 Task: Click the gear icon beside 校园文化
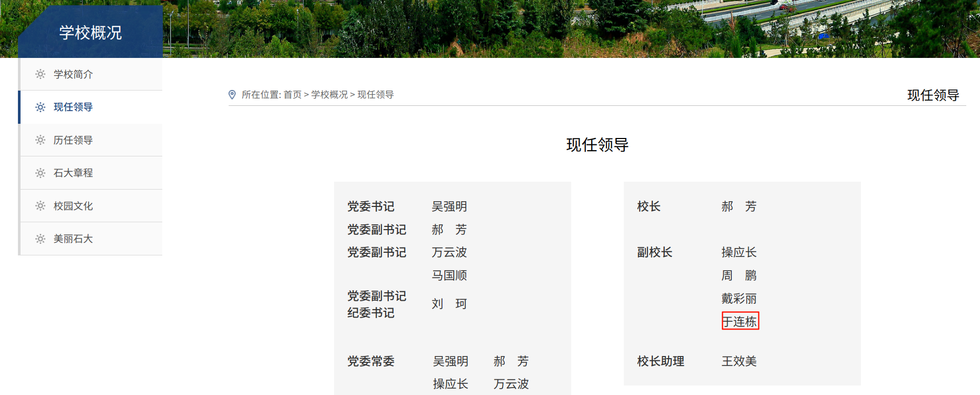tap(40, 206)
